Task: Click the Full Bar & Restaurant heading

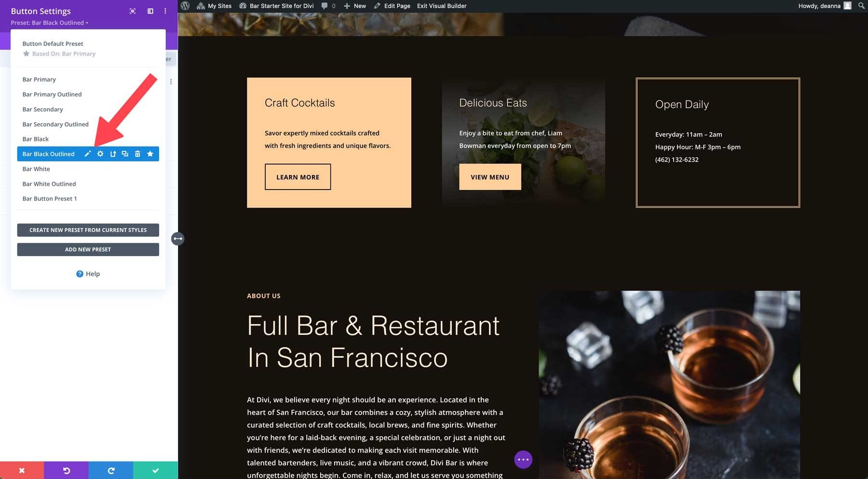Action: point(373,342)
